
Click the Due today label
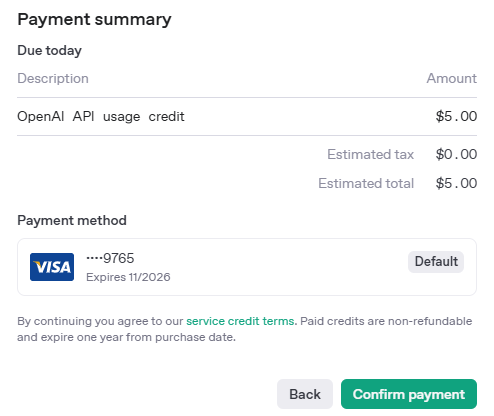[x=49, y=51]
